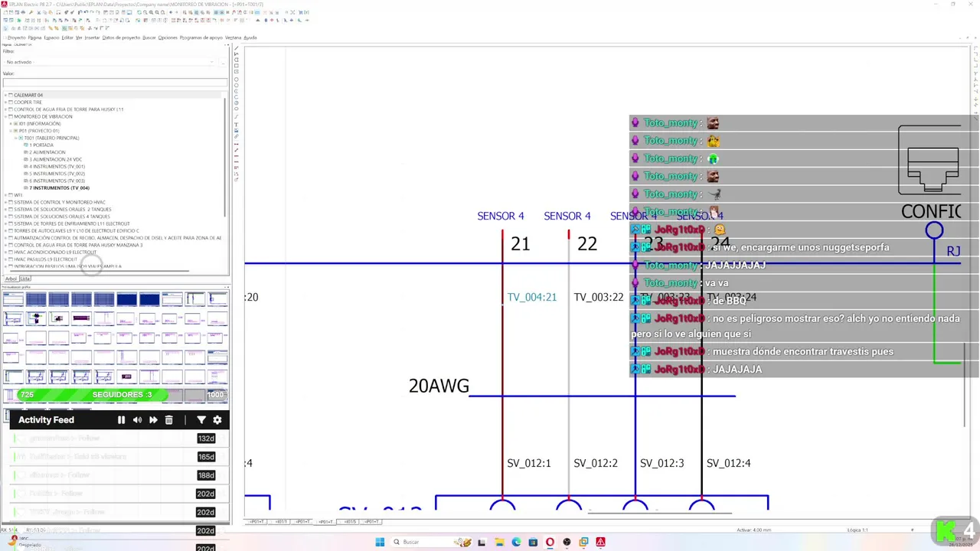Screen dimensions: 980x551
Task: Click the TV_004:21 cross-reference label
Action: (531, 297)
